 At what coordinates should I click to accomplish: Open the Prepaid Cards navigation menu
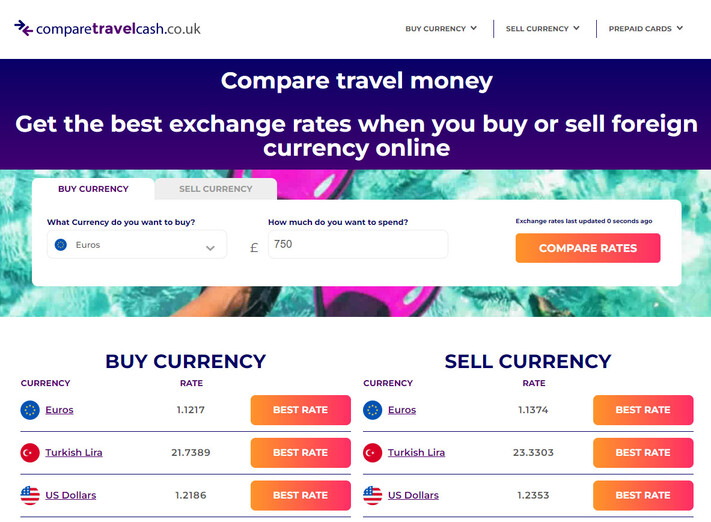(645, 29)
